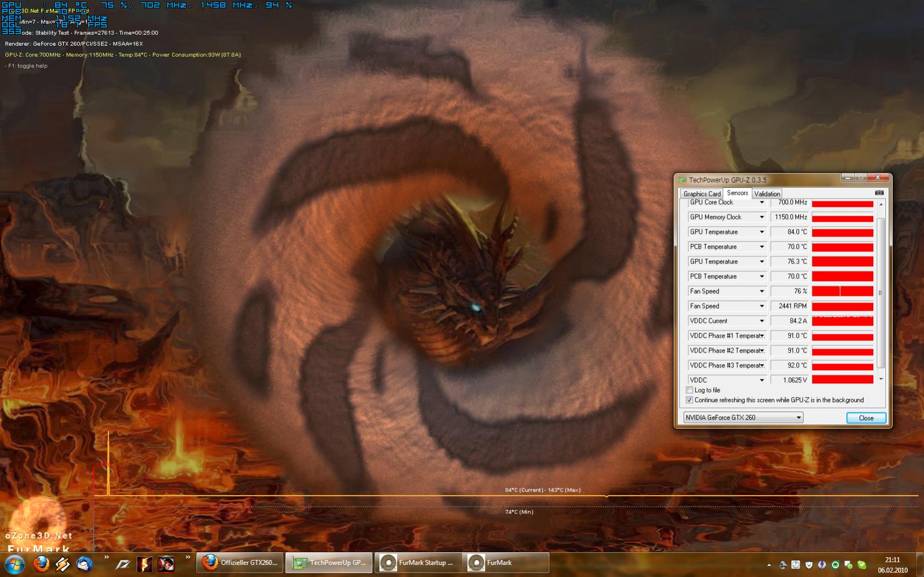Uncheck Continue refreshing in background option
The image size is (924, 577).
pyautogui.click(x=689, y=400)
